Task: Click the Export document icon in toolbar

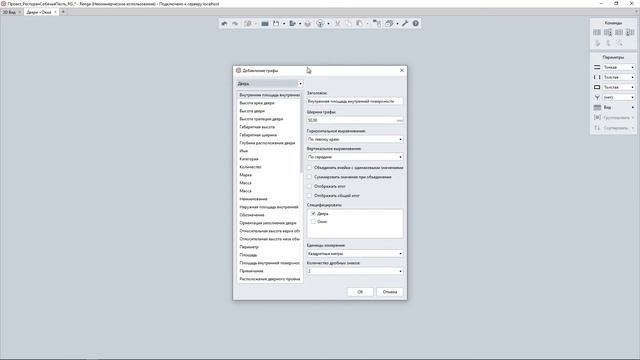Action: click(x=292, y=24)
